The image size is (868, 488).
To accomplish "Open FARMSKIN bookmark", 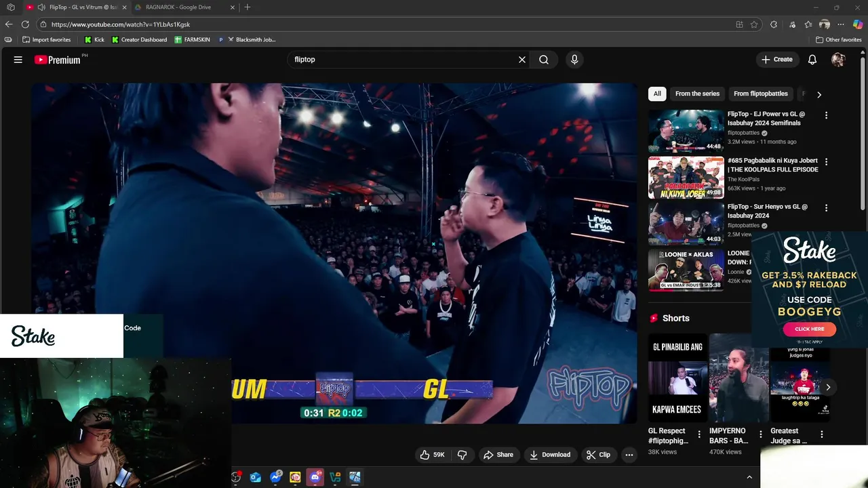I will tap(193, 39).
